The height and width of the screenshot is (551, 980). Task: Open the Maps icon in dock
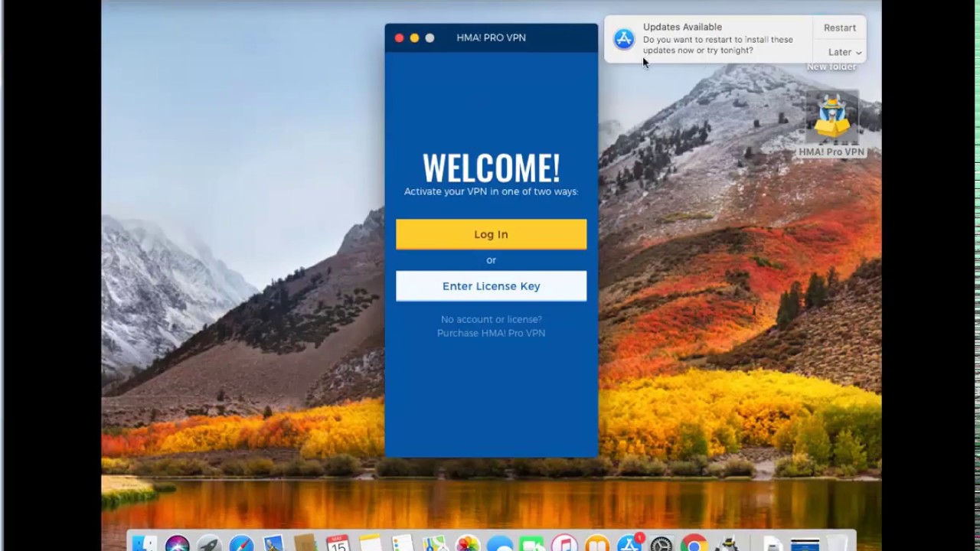(435, 543)
